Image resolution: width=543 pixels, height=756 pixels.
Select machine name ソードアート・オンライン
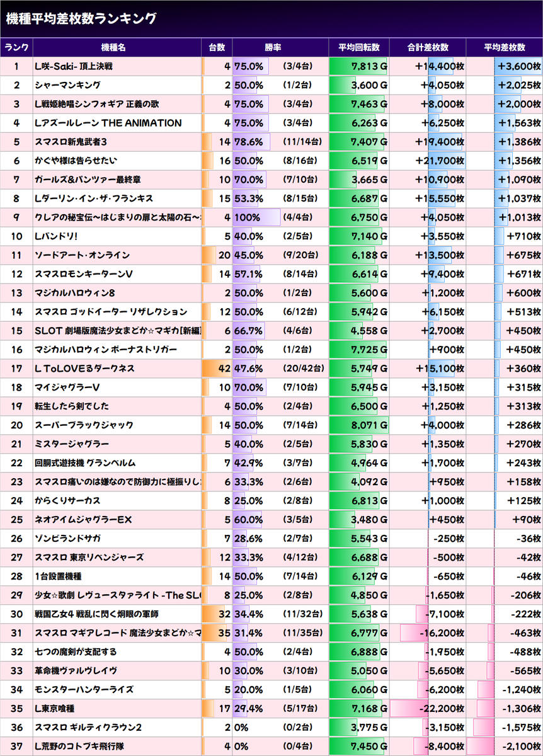pyautogui.click(x=83, y=255)
